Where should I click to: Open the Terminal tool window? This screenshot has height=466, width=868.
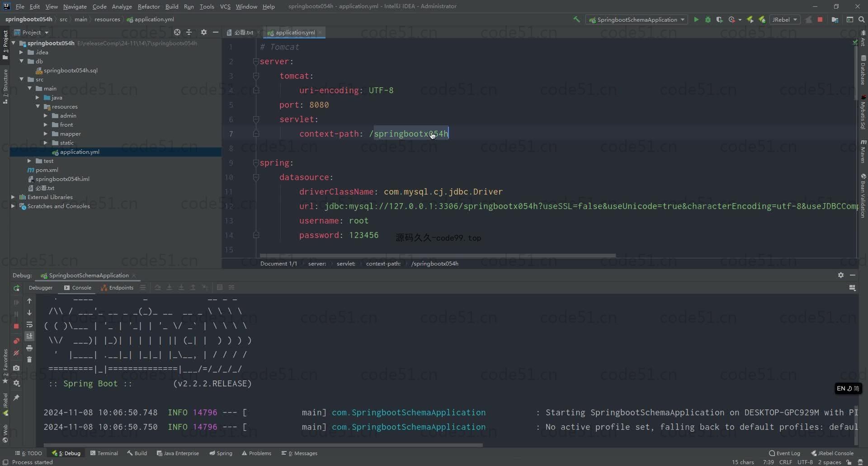click(x=104, y=453)
